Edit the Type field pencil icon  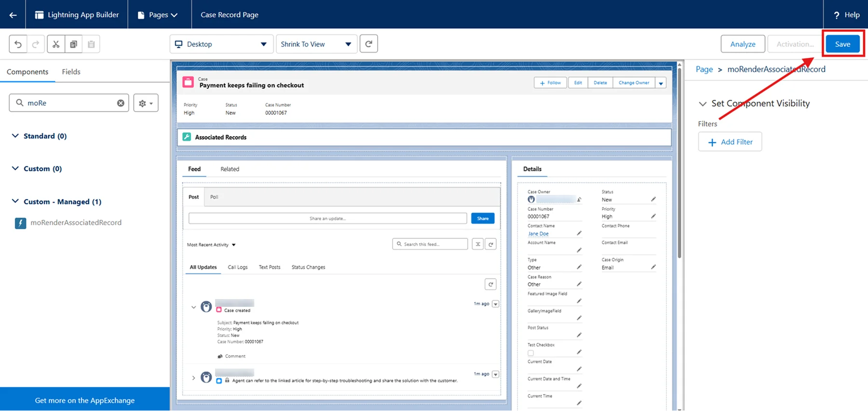point(579,267)
